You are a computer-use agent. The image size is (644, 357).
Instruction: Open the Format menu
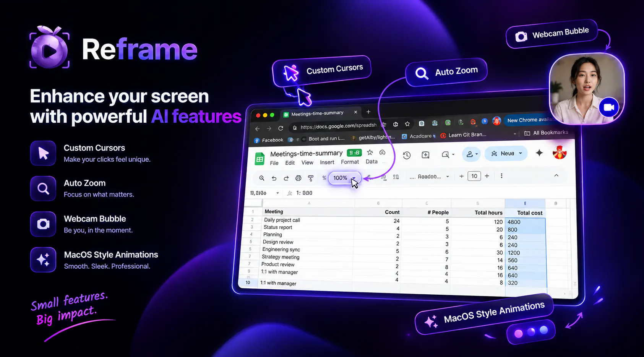tap(350, 162)
